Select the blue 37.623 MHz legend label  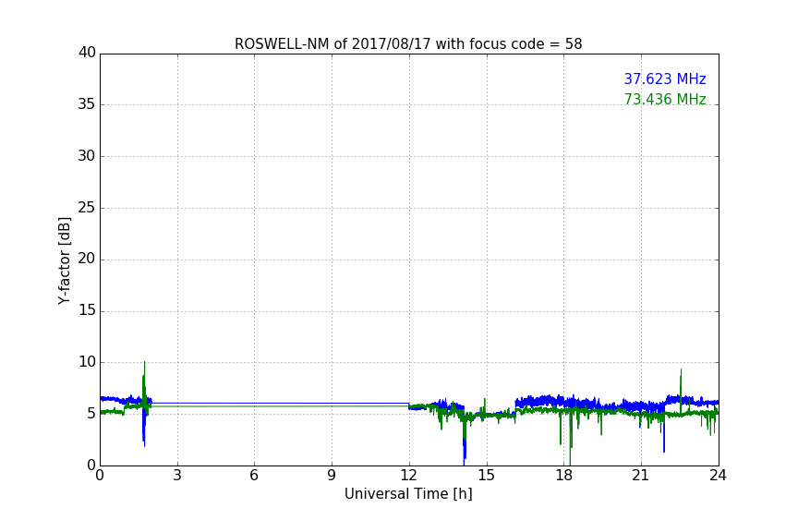pos(665,79)
